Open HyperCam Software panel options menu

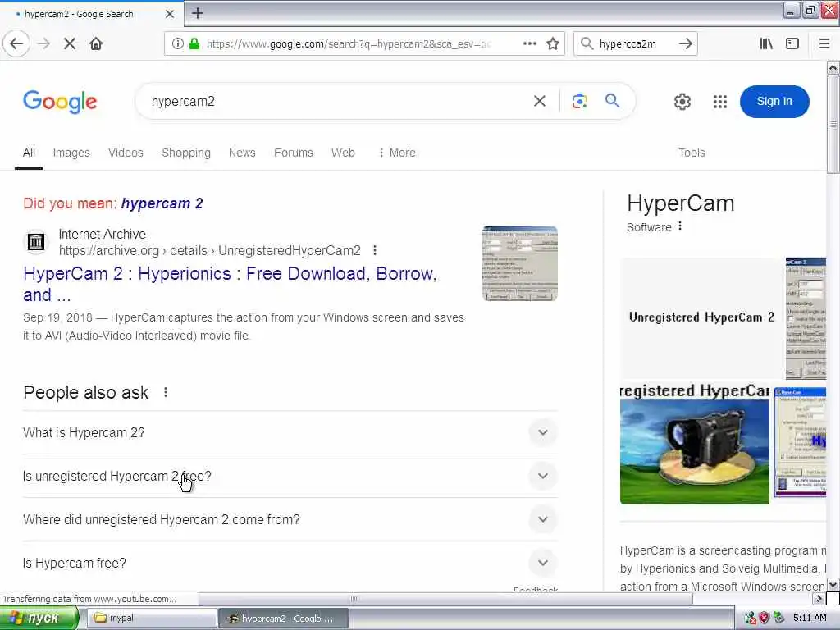pyautogui.click(x=680, y=226)
